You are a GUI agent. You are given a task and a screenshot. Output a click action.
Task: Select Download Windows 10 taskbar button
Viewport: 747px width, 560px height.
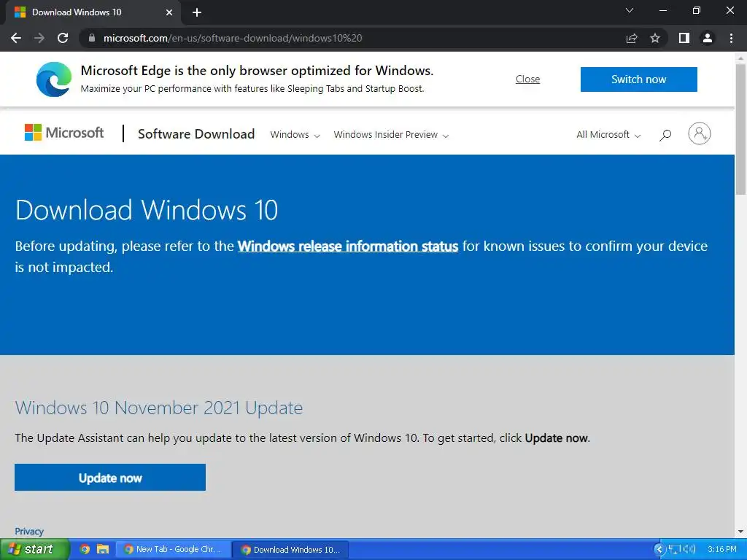290,550
